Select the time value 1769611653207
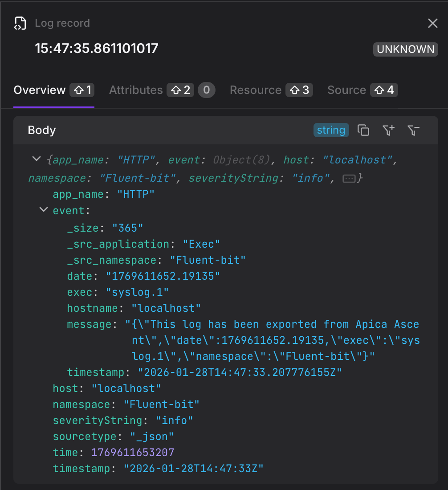This screenshot has height=490, width=448. coord(133,453)
